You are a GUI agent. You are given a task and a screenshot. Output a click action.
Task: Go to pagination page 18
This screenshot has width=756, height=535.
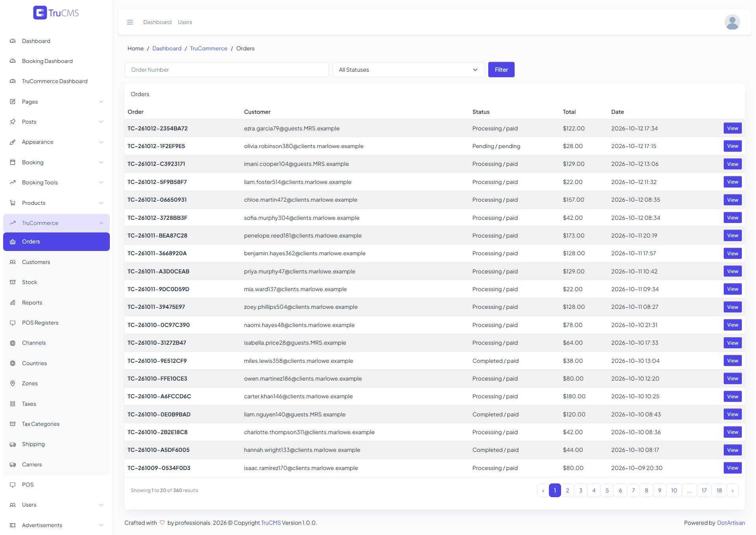click(719, 490)
